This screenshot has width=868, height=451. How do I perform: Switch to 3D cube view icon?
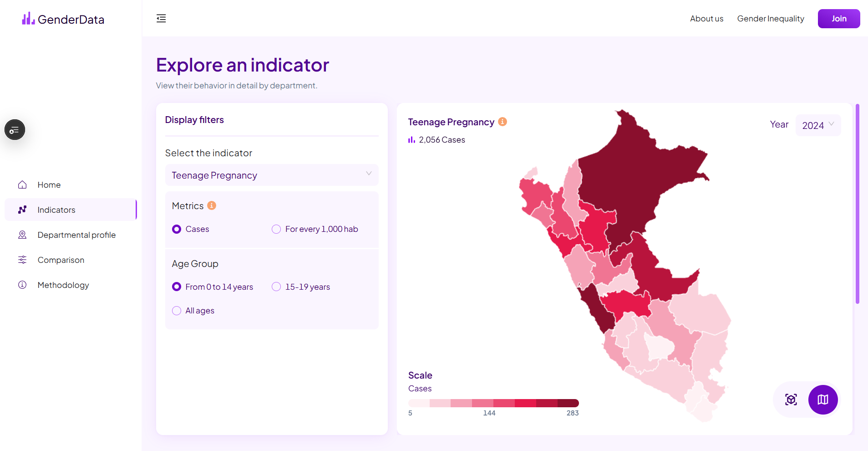coord(791,400)
